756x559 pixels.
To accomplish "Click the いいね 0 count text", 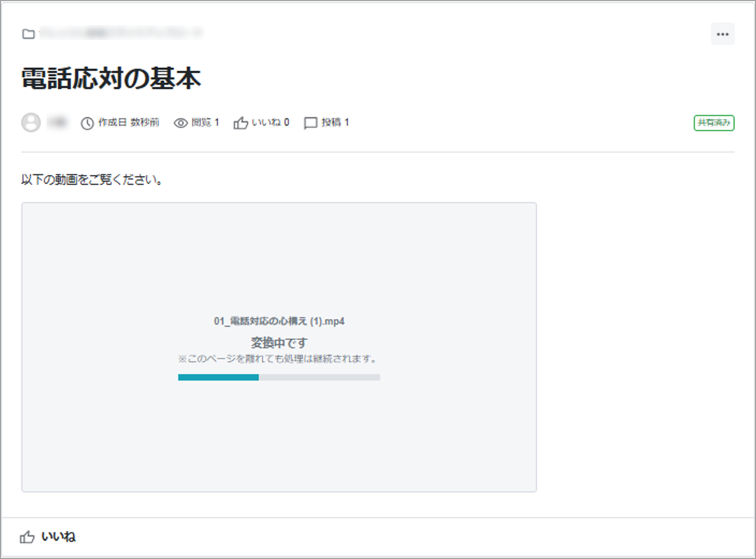I will click(270, 122).
